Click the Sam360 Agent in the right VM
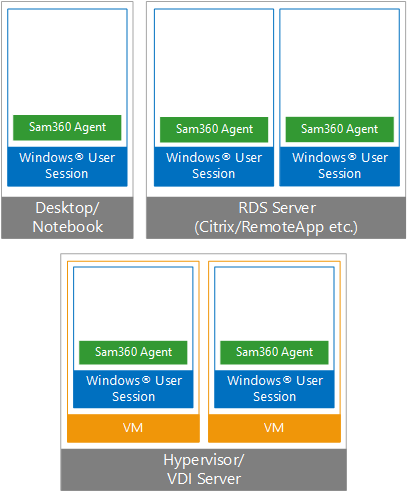This screenshot has height=497, width=407. (274, 352)
